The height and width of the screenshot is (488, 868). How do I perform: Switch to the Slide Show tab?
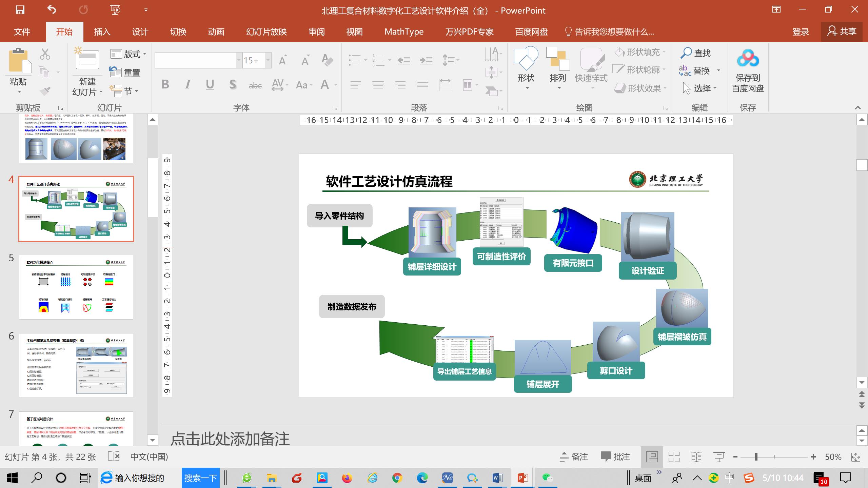pyautogui.click(x=266, y=32)
